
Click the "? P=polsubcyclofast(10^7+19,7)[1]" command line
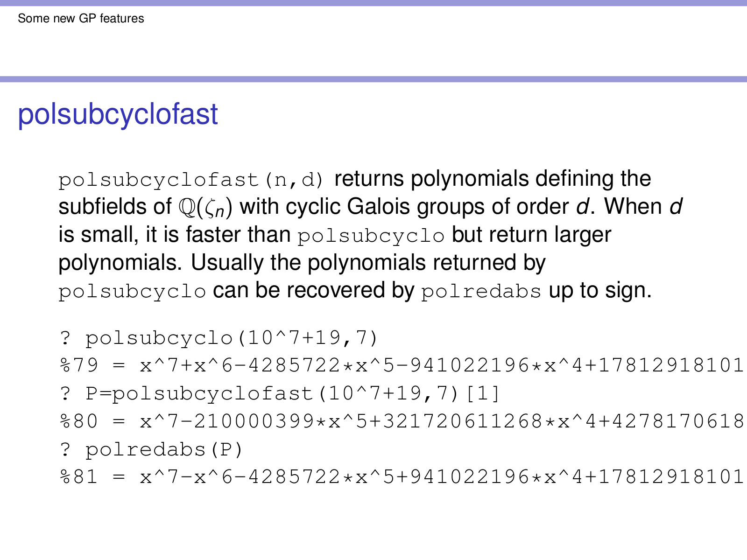coord(280,393)
